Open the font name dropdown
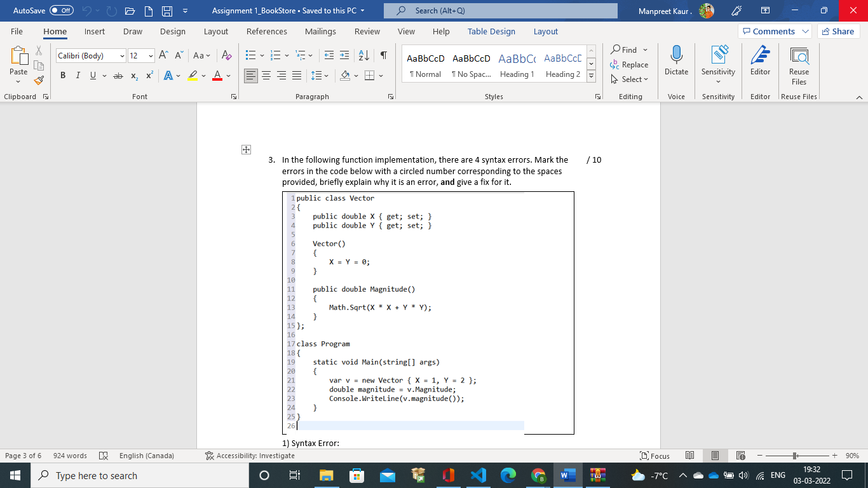Screen dimensions: 868x488 [122, 56]
